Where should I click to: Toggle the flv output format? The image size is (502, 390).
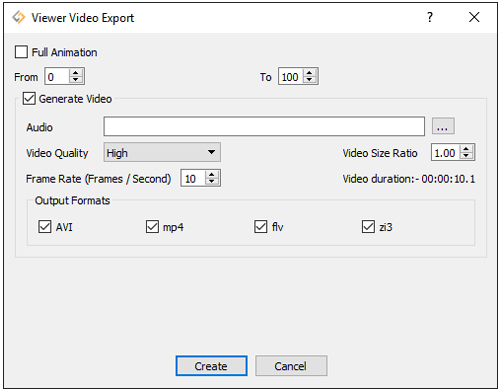coord(261,227)
